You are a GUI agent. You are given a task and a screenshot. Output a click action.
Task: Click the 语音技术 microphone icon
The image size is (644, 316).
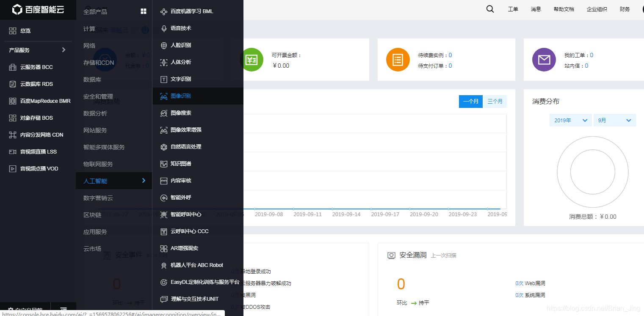click(164, 28)
